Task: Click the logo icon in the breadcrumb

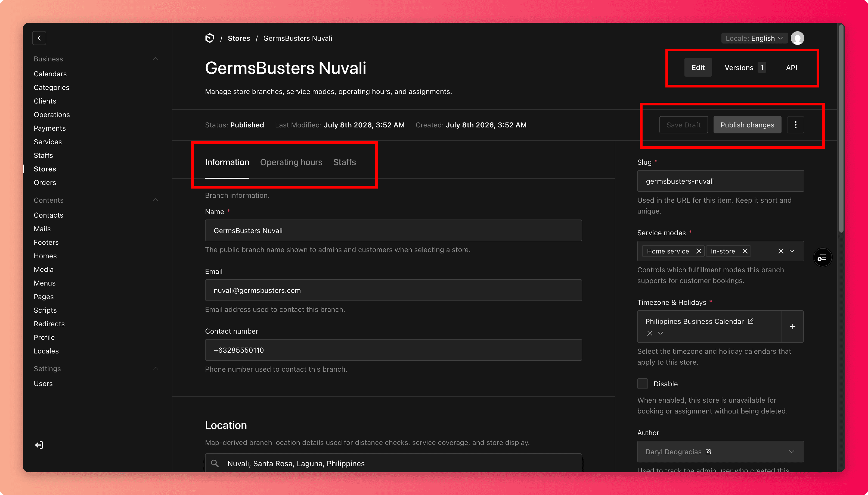Action: pyautogui.click(x=210, y=38)
